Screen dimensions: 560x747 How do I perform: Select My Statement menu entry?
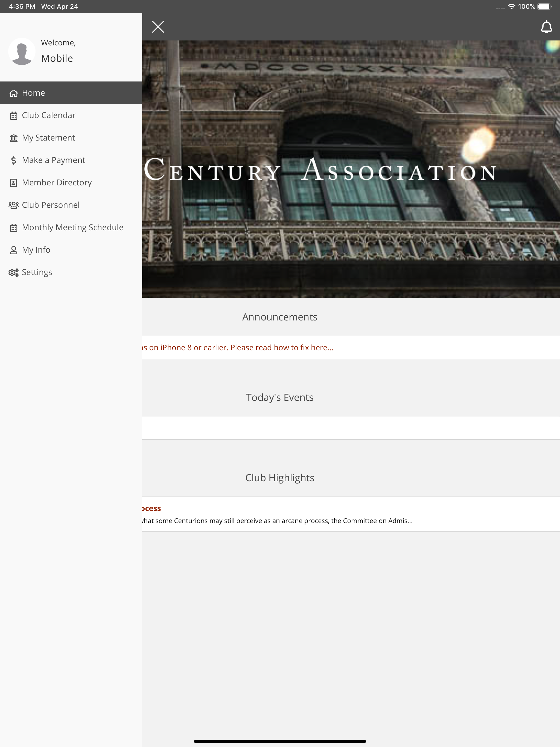coord(71,138)
